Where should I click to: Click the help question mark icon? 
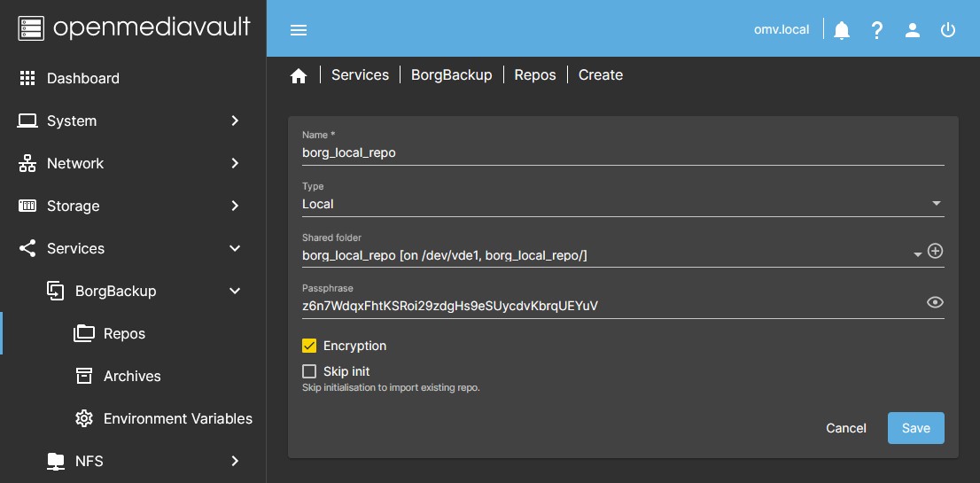point(877,30)
